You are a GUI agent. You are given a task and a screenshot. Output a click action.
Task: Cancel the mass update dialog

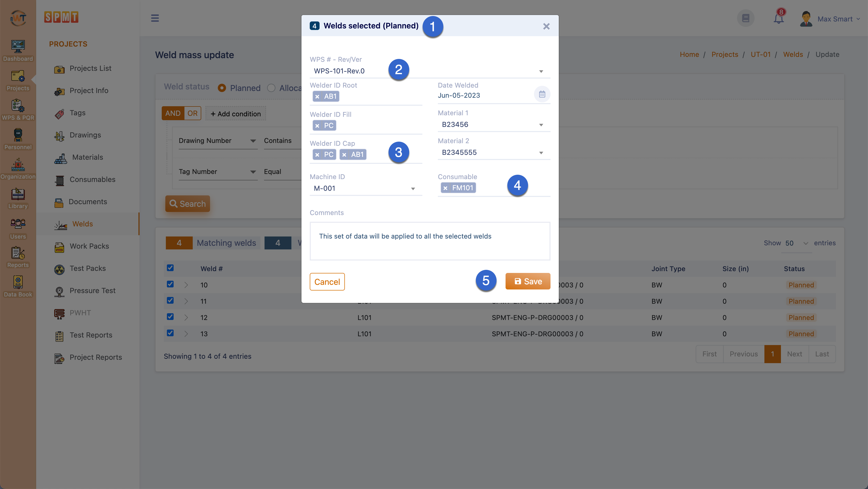tap(327, 282)
